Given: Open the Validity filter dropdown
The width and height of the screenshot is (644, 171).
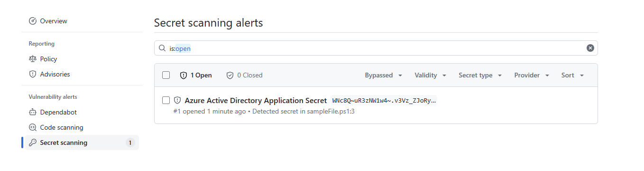Looking at the screenshot, I should (431, 75).
